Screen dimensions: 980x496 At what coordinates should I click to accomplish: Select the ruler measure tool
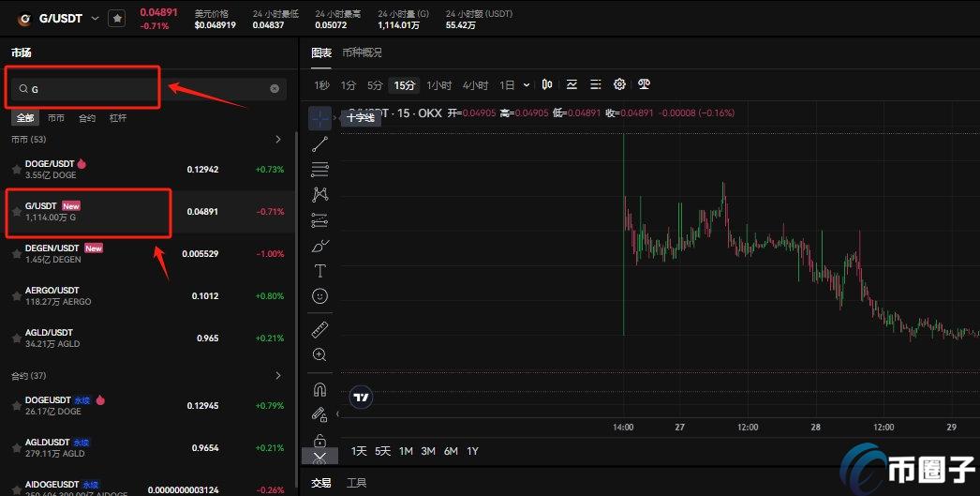320,329
